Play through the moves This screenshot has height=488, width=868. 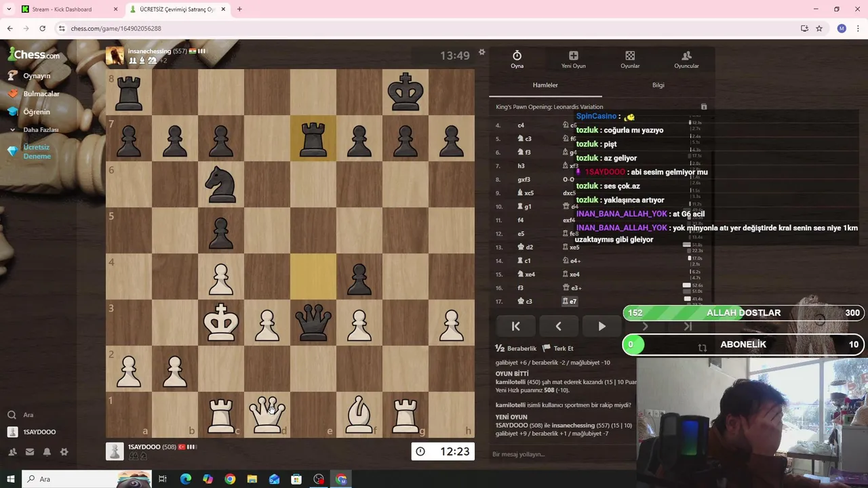point(601,326)
